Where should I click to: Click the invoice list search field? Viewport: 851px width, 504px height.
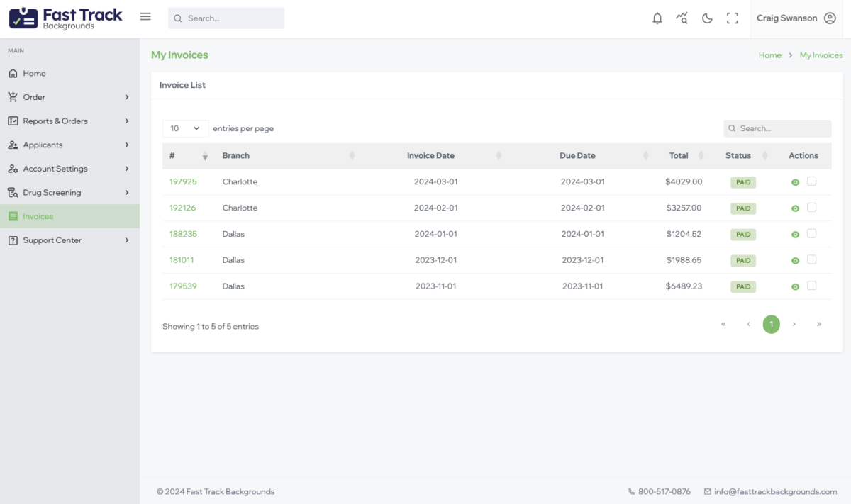pyautogui.click(x=782, y=128)
